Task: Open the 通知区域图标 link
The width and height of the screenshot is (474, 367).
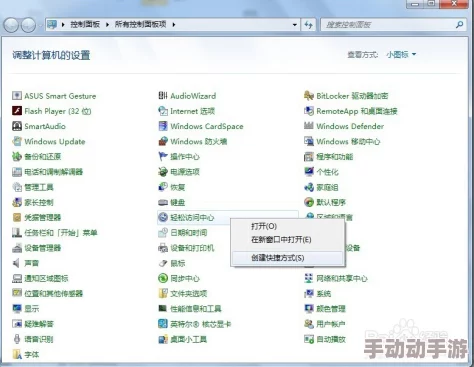Action: click(46, 278)
